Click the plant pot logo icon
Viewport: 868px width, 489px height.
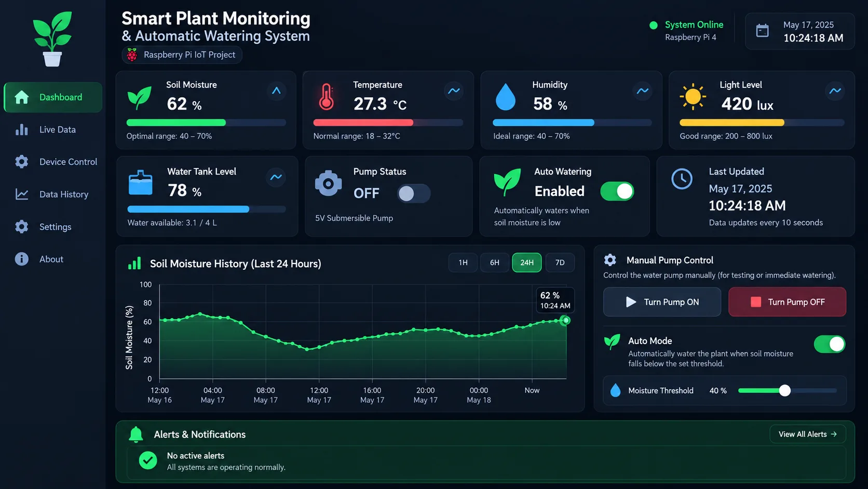point(52,39)
